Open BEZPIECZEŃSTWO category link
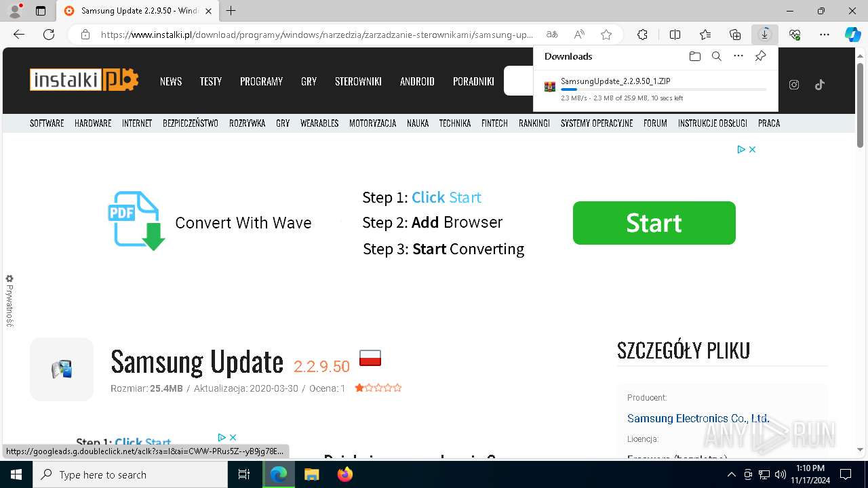This screenshot has height=488, width=868. coord(191,123)
